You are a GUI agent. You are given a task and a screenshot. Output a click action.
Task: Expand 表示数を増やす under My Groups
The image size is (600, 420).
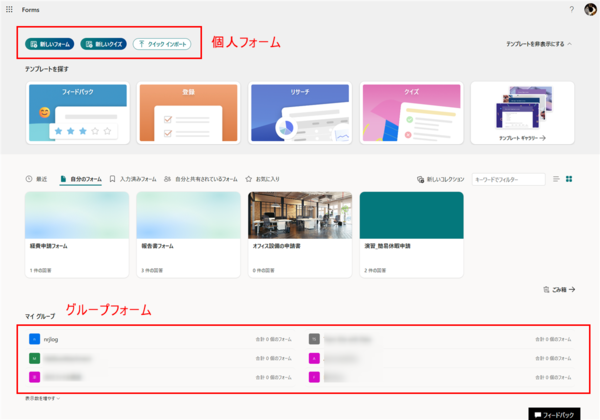coord(42,399)
